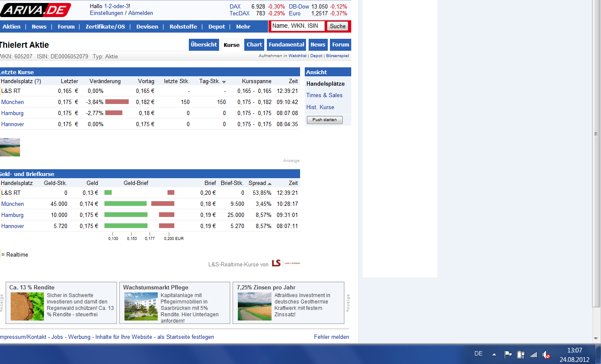Click the Fehler melden link
Screen dimensions: 601x364
[332, 337]
